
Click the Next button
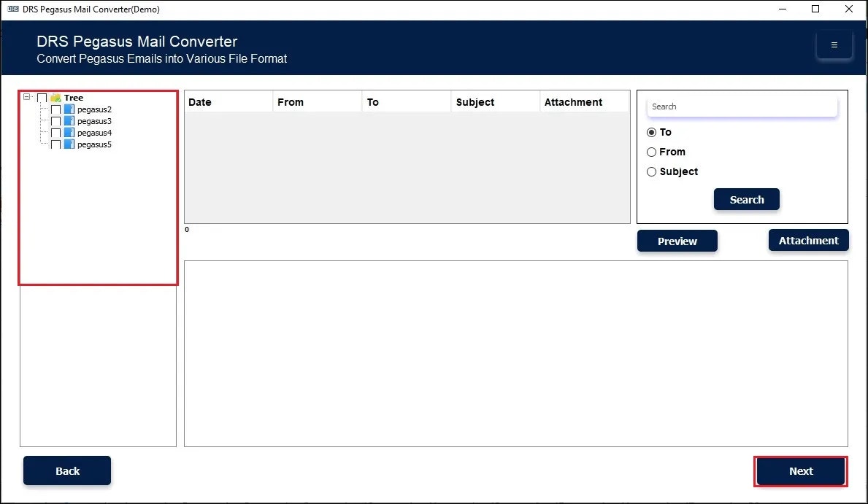[800, 471]
